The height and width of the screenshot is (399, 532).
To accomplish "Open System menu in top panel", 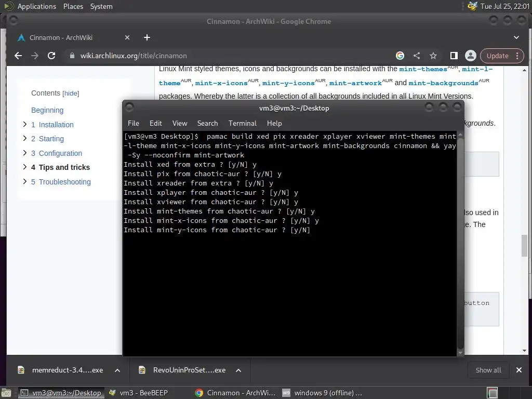I will (x=101, y=6).
